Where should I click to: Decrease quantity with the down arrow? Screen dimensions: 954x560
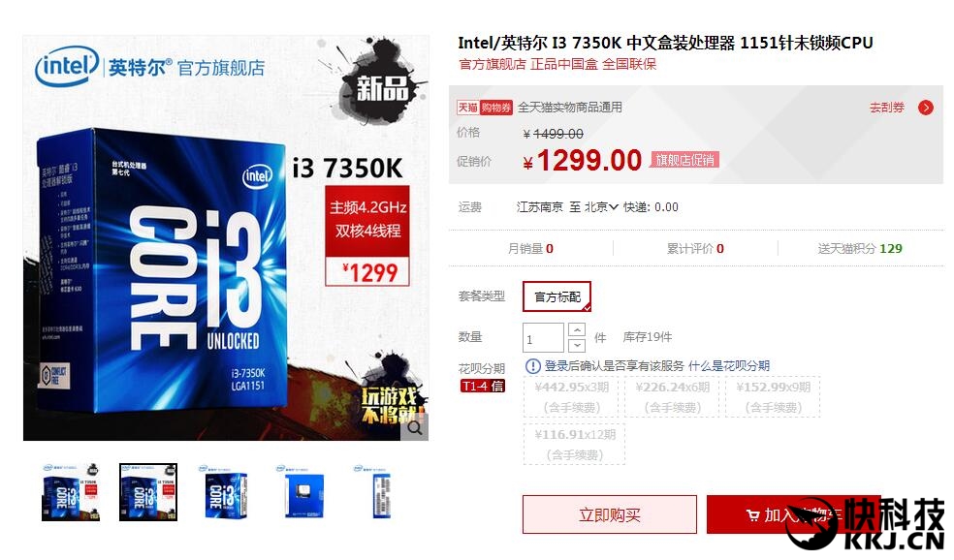pyautogui.click(x=576, y=345)
